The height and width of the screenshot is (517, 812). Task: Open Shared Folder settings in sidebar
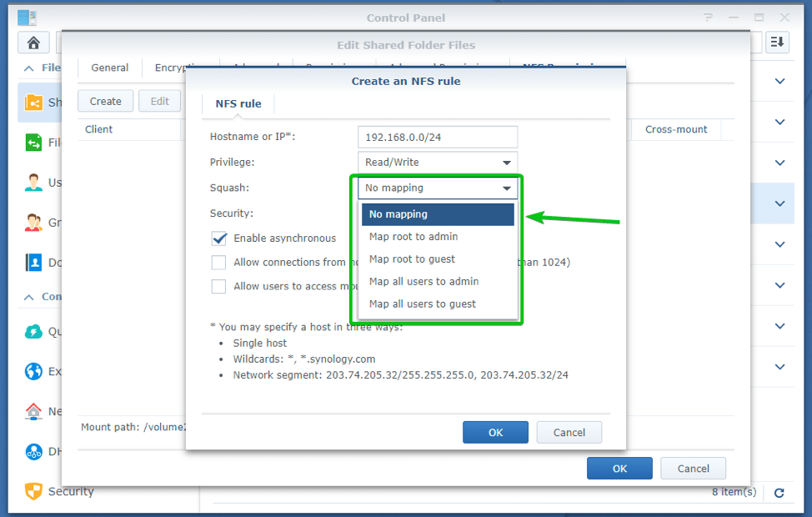coord(33,103)
